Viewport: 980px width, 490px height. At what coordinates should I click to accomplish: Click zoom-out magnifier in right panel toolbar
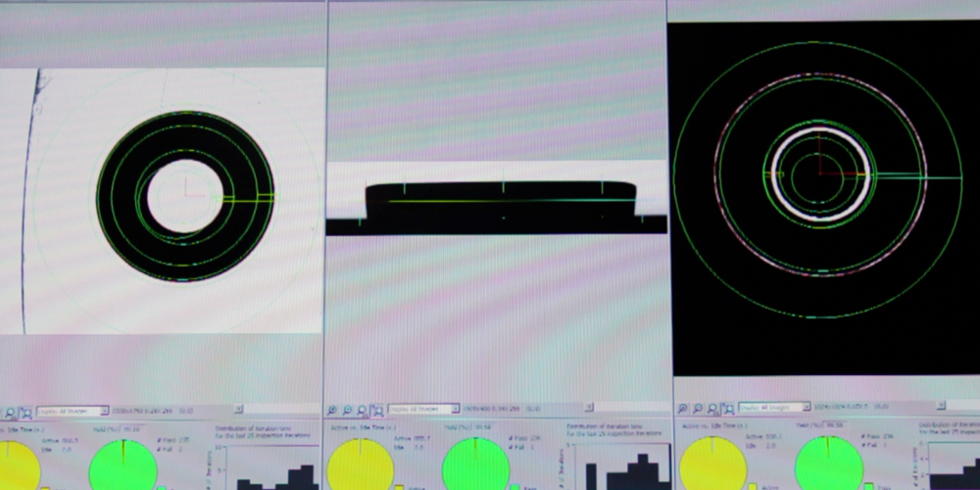coord(697,407)
